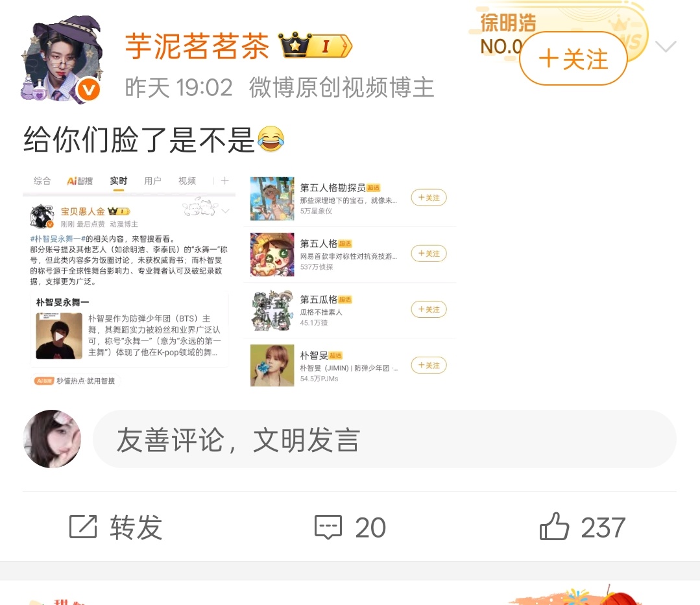Click the repost (转发) icon
The height and width of the screenshot is (605, 700).
(x=83, y=527)
